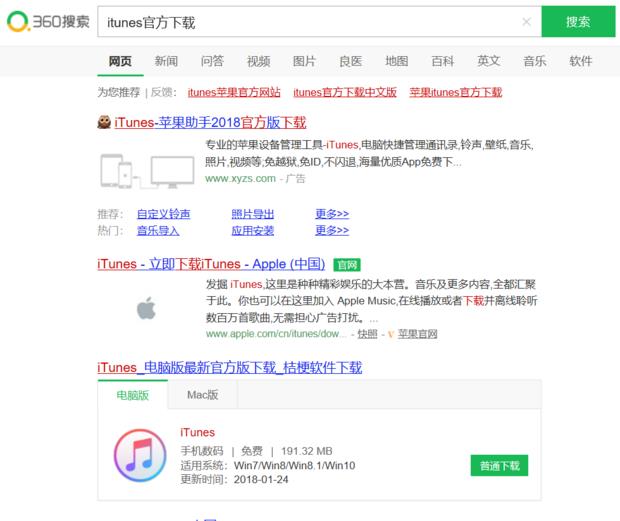Click the owl icon beside the ad result

(104, 122)
